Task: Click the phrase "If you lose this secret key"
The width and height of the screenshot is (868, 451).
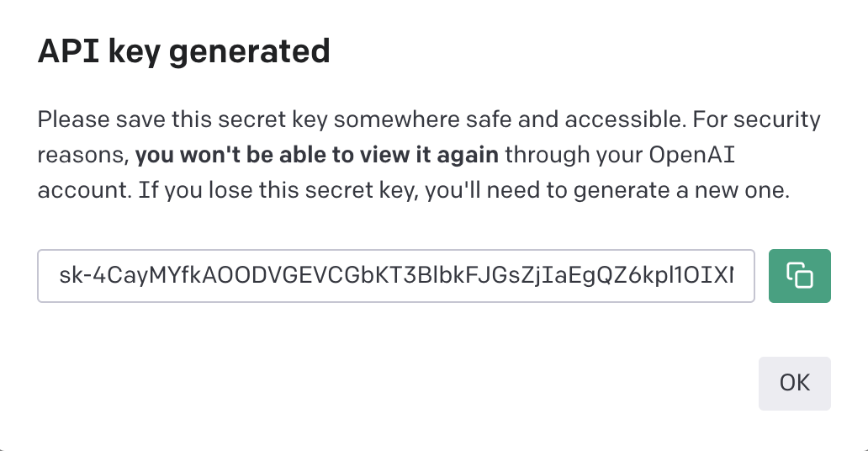Action: 276,190
